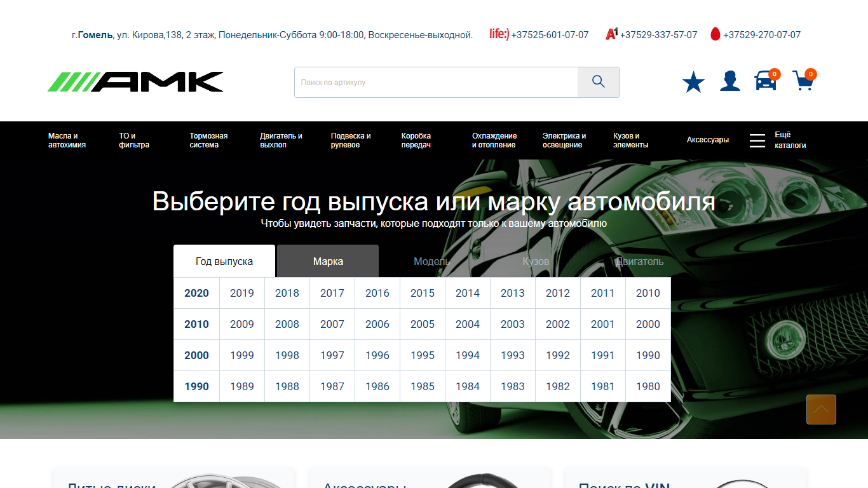Select year 1999
This screenshot has height=488, width=868.
click(x=241, y=355)
